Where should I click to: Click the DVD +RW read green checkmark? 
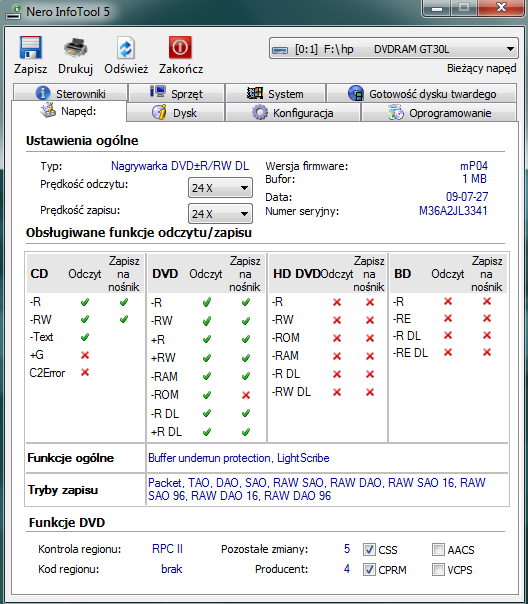(x=207, y=358)
